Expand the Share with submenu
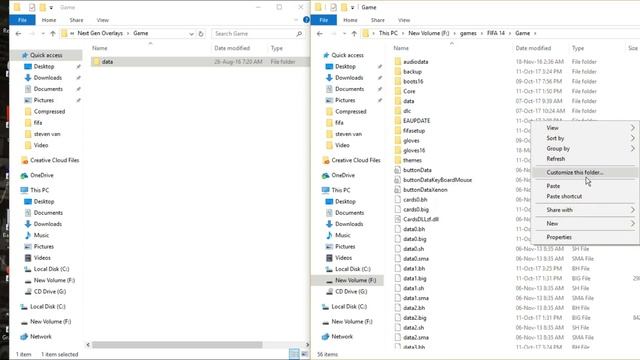 pos(632,210)
